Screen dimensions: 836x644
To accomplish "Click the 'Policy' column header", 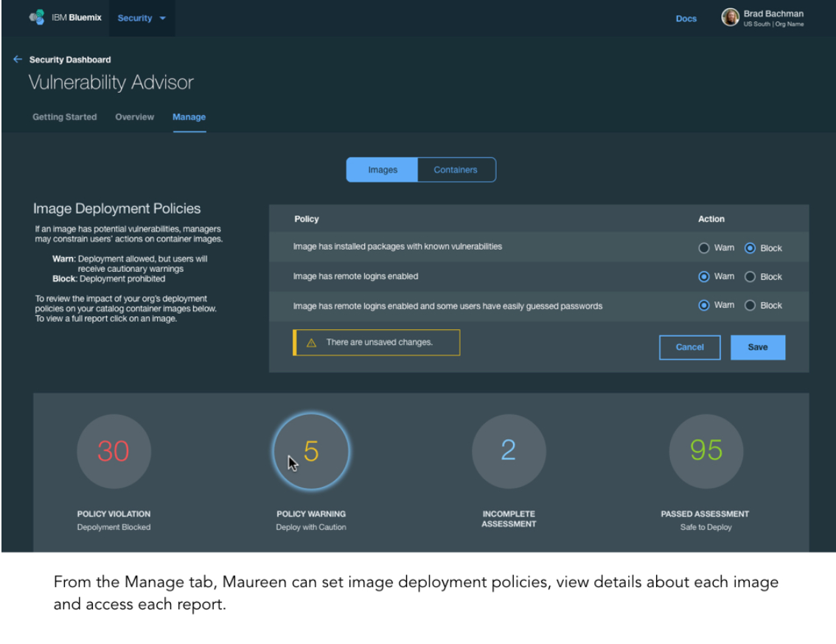I will click(x=307, y=219).
